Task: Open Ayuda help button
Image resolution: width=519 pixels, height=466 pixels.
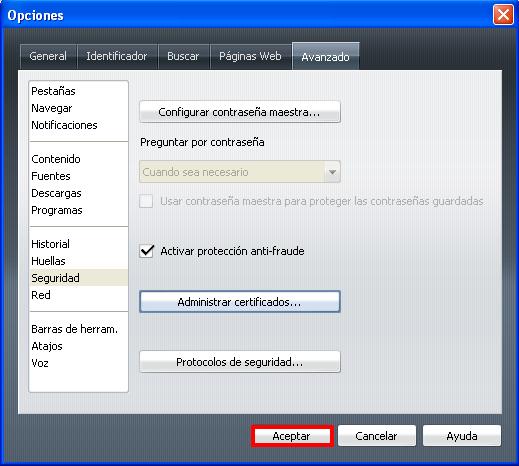Action: [462, 436]
